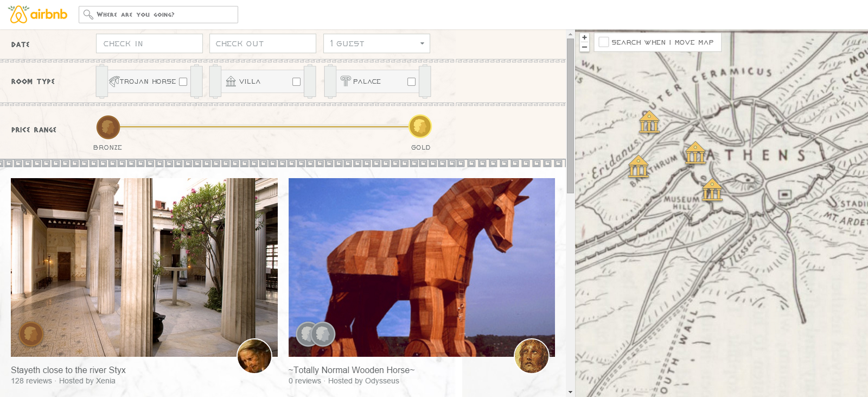The width and height of the screenshot is (868, 397).
Task: Focus the 'Where are you going?' search field
Action: tap(158, 15)
